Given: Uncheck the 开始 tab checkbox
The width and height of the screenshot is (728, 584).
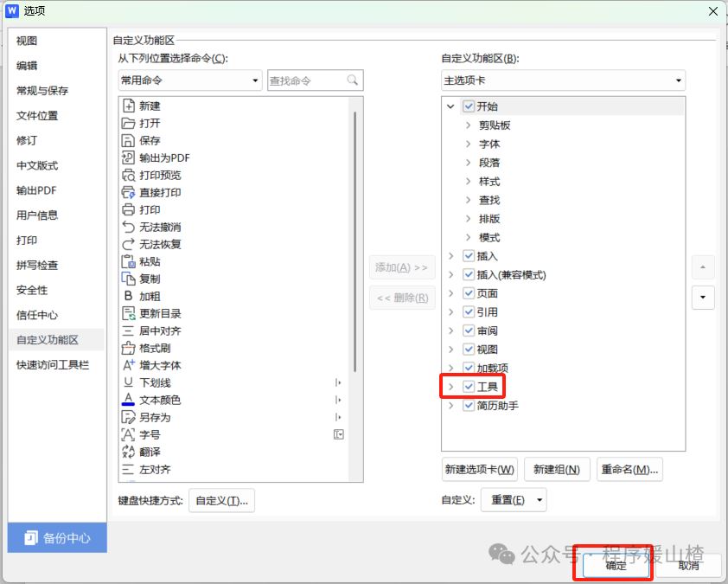Looking at the screenshot, I should (469, 106).
